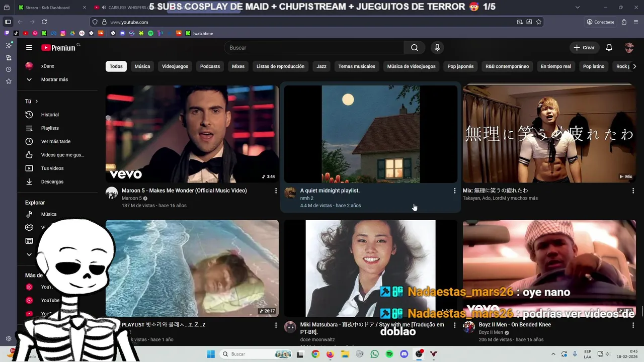Image resolution: width=644 pixels, height=362 pixels.
Task: Click the Conectarse browser button
Action: click(600, 22)
